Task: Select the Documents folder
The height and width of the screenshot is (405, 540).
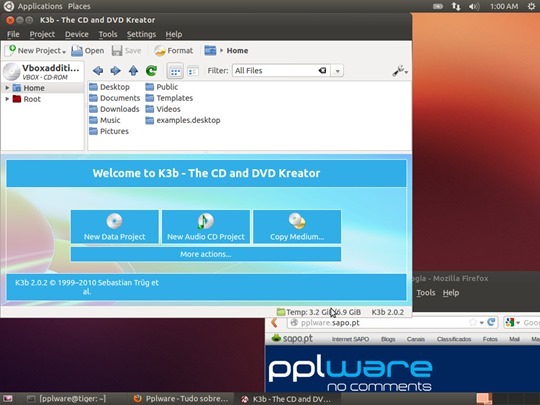Action: pyautogui.click(x=114, y=98)
